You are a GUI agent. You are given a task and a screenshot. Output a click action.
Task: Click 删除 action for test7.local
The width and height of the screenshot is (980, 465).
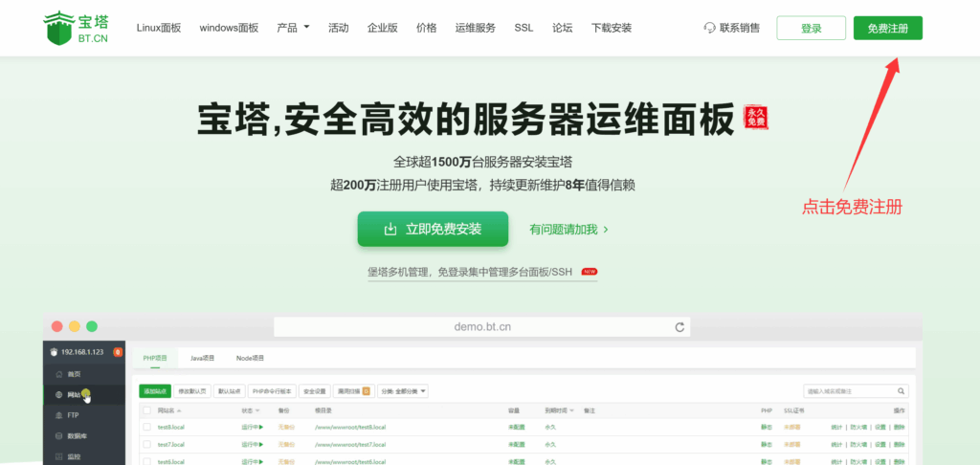pos(899,444)
